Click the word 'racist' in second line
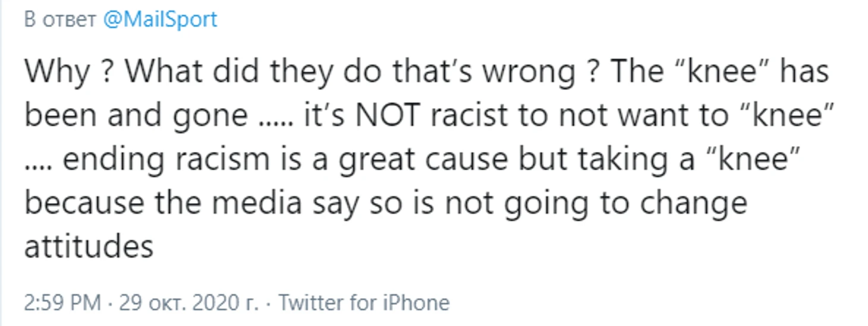Image resolution: width=868 pixels, height=326 pixels. tap(474, 116)
